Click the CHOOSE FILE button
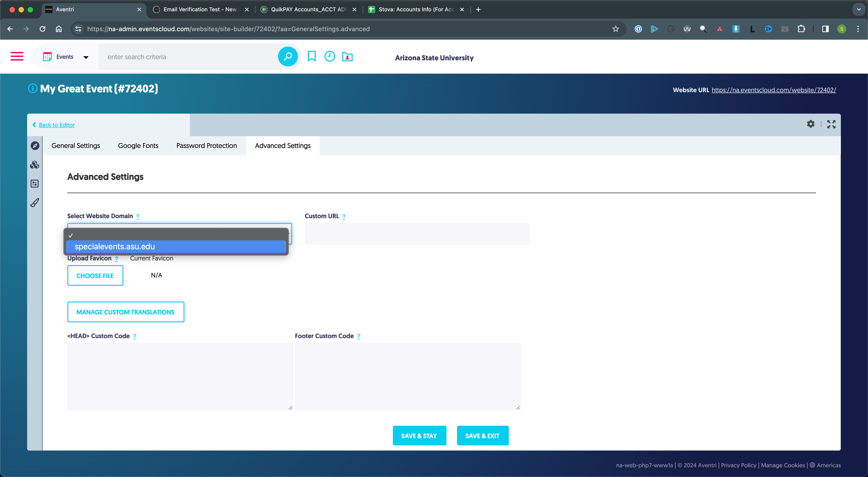The height and width of the screenshot is (477, 868). pos(95,275)
